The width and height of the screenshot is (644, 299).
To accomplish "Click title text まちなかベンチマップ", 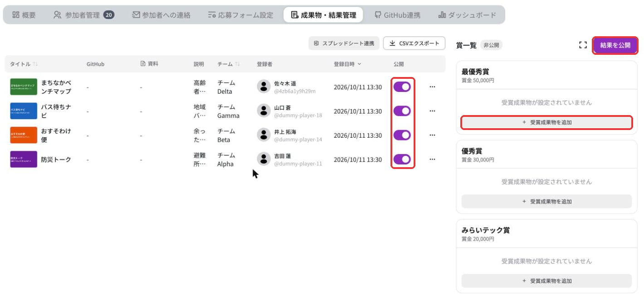I will click(x=56, y=87).
